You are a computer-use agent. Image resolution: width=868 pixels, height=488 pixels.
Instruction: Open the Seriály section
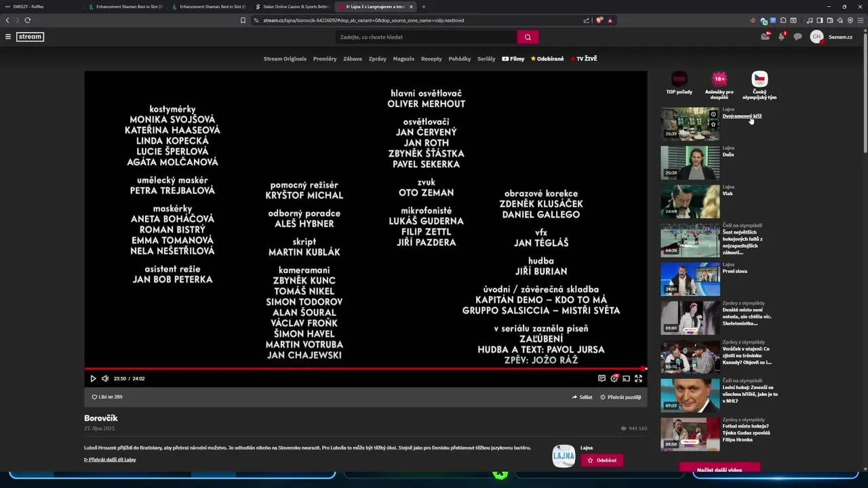click(x=486, y=59)
